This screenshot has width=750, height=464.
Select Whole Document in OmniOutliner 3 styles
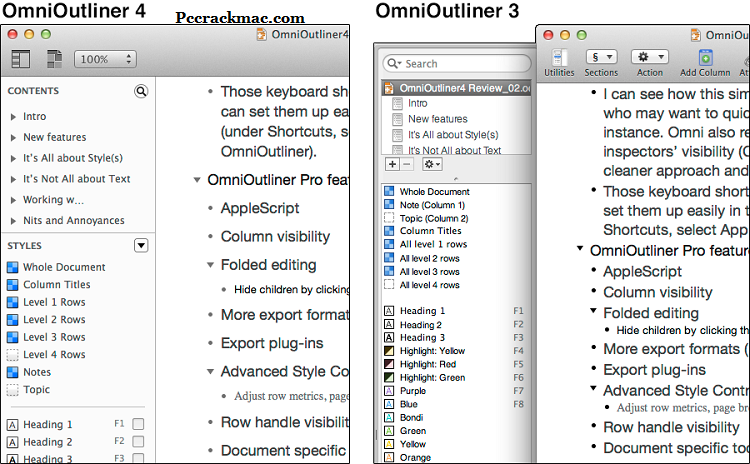click(x=434, y=192)
